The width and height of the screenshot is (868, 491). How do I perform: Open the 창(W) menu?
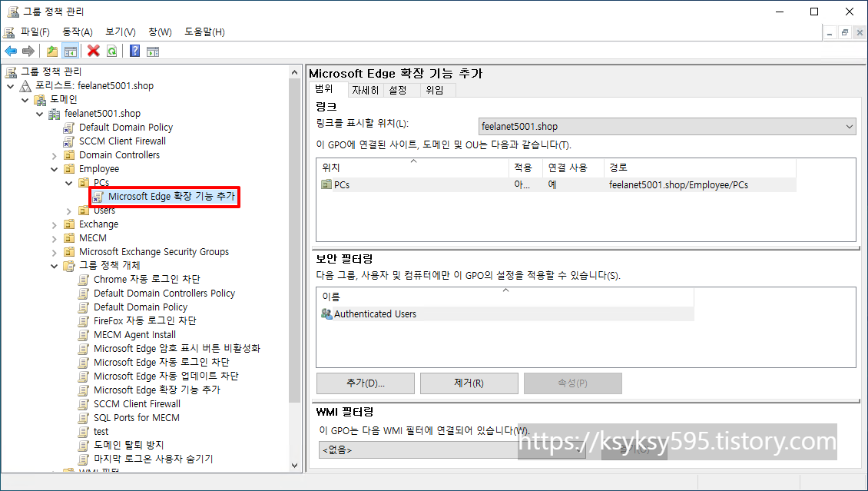(160, 32)
